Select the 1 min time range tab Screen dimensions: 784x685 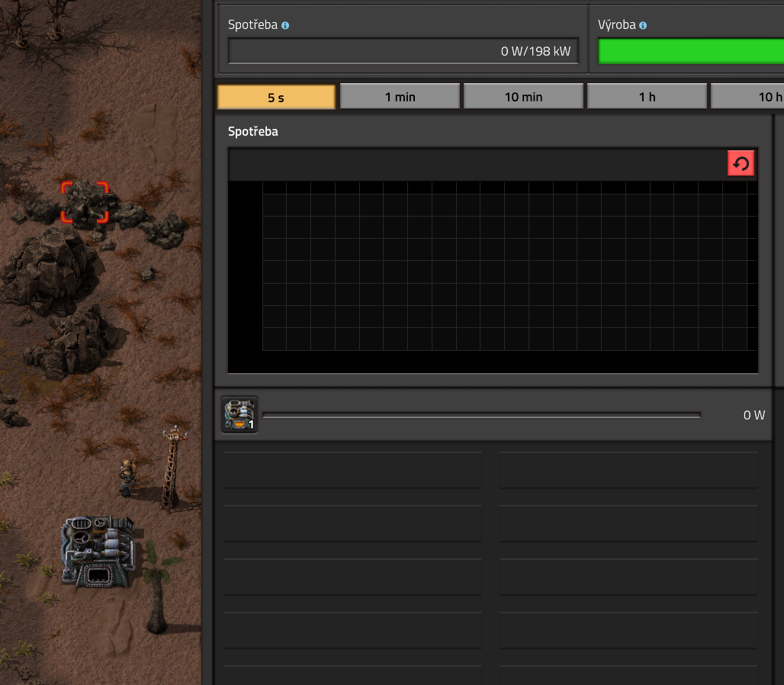point(400,97)
